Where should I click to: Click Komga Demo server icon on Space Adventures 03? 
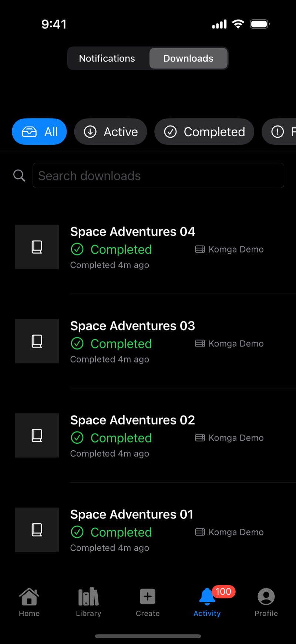coord(200,344)
